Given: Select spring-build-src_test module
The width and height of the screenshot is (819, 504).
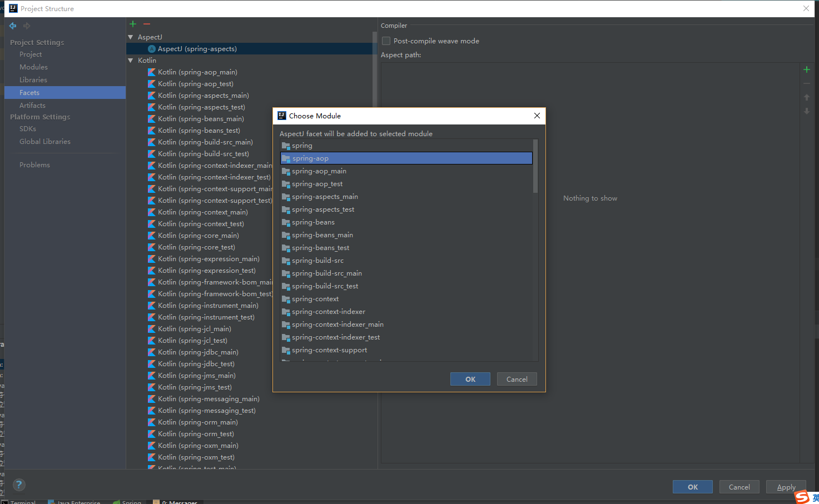Looking at the screenshot, I should (x=406, y=286).
